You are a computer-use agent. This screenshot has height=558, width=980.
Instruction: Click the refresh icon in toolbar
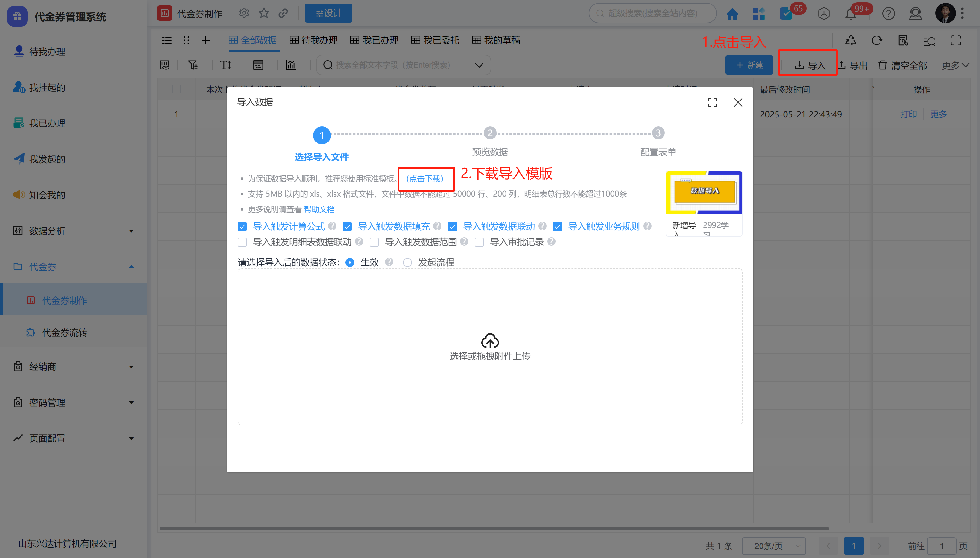coord(877,40)
